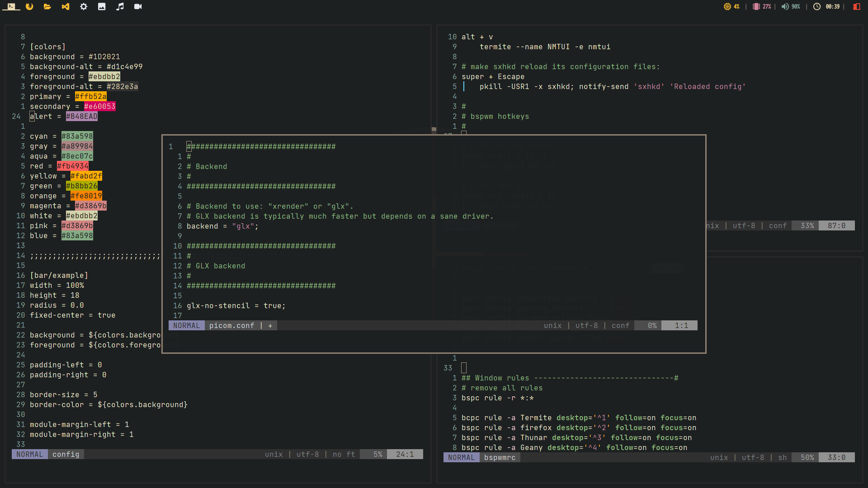Click the 'sh' filetype label in bspwmrc statusline

(x=783, y=458)
